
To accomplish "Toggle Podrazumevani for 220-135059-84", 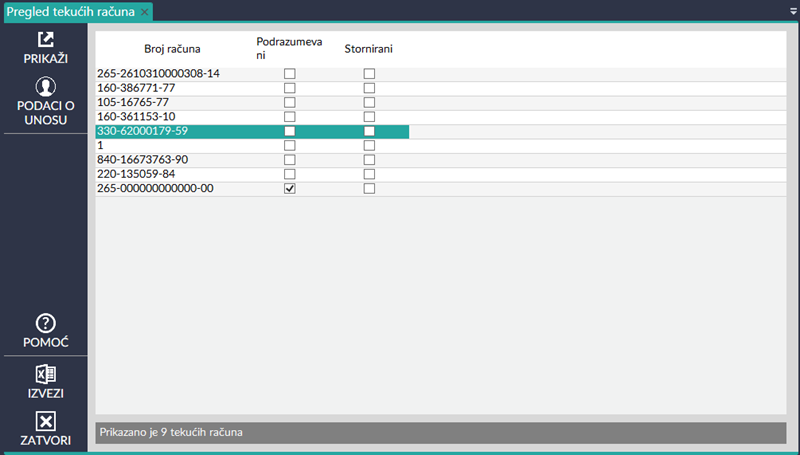I will pyautogui.click(x=290, y=174).
